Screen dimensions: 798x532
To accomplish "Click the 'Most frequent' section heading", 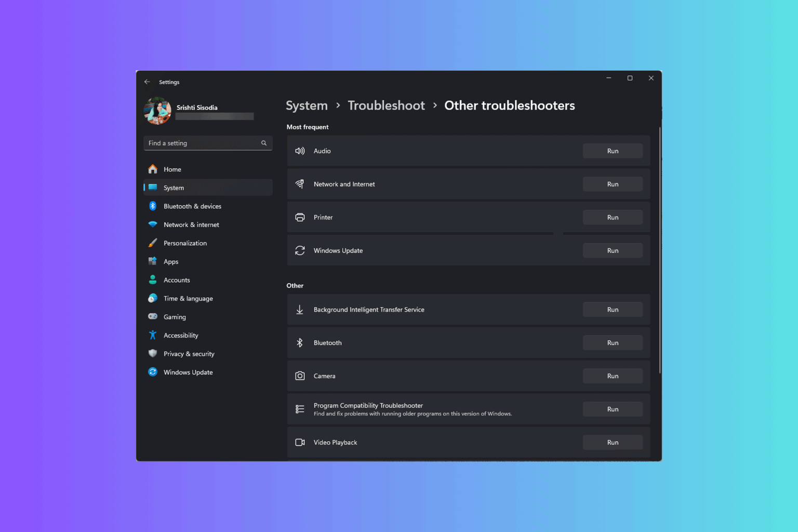I will 308,127.
